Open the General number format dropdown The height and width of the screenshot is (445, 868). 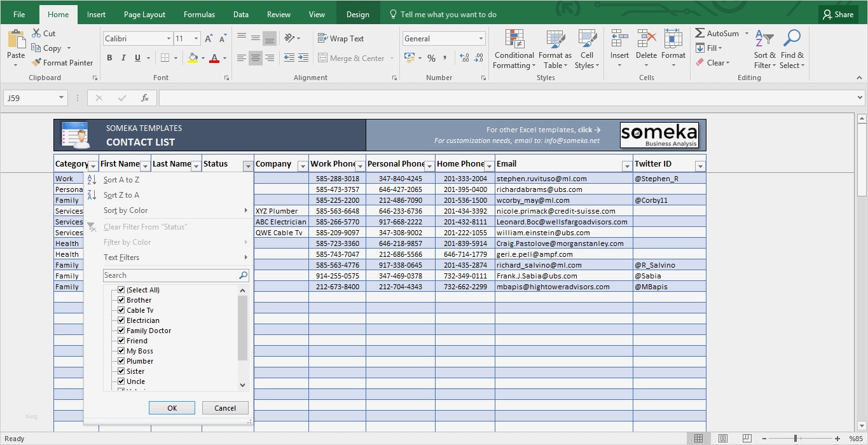pyautogui.click(x=481, y=39)
